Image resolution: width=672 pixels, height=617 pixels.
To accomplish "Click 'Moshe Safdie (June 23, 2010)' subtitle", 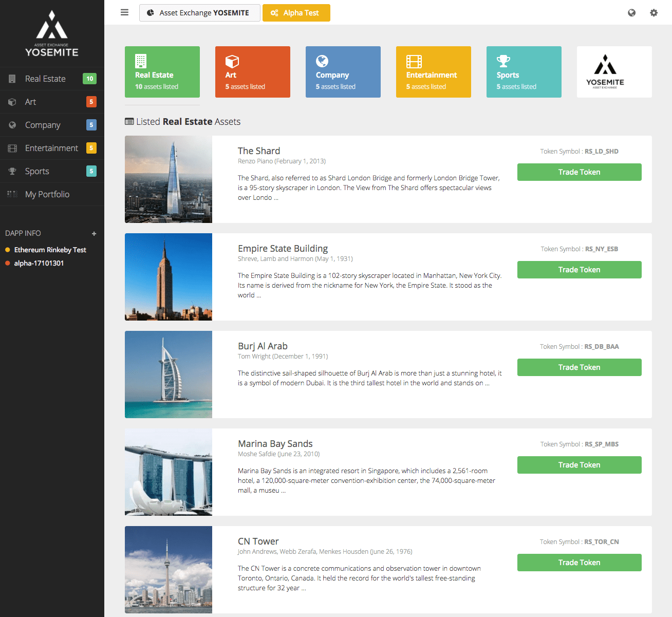I will click(x=279, y=454).
